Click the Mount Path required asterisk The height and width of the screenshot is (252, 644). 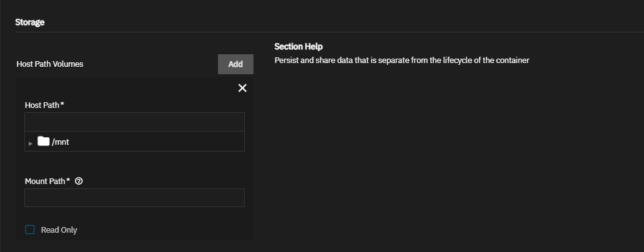tap(69, 180)
